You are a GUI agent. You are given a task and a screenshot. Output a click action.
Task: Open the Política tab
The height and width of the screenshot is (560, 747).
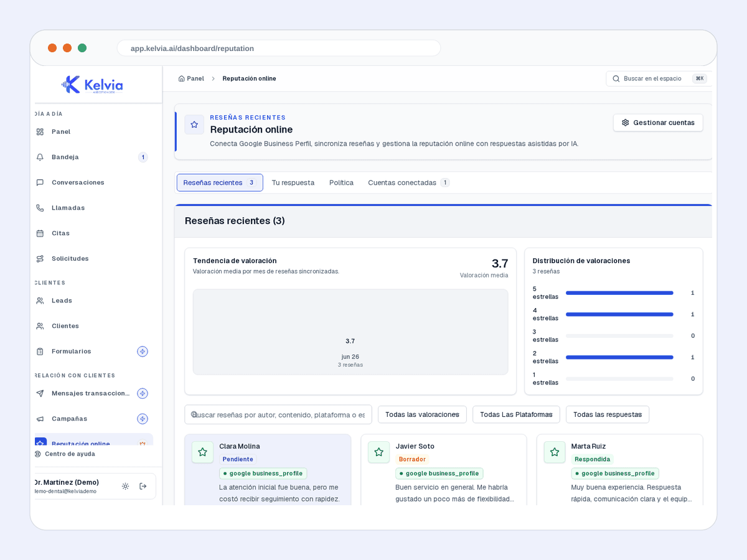pyautogui.click(x=341, y=182)
